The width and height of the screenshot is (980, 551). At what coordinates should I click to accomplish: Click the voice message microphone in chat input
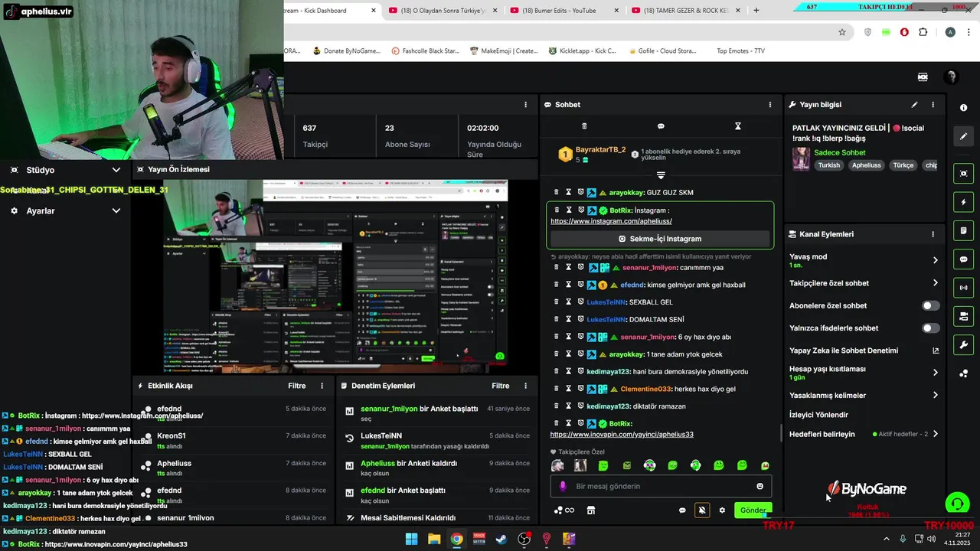(x=563, y=486)
